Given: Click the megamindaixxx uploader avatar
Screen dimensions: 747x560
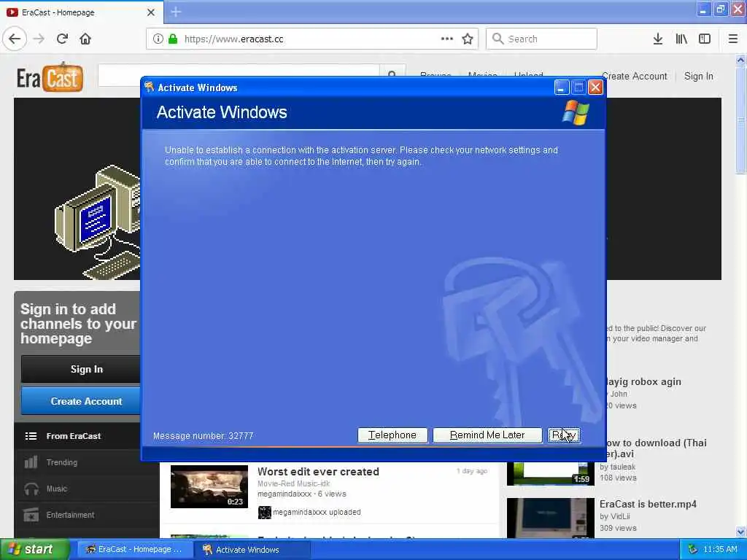Looking at the screenshot, I should [x=264, y=513].
